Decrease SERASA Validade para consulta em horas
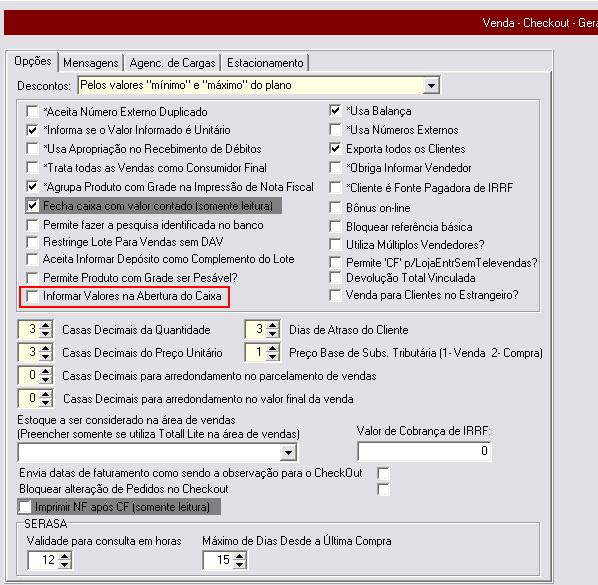The width and height of the screenshot is (598, 585). point(64,564)
